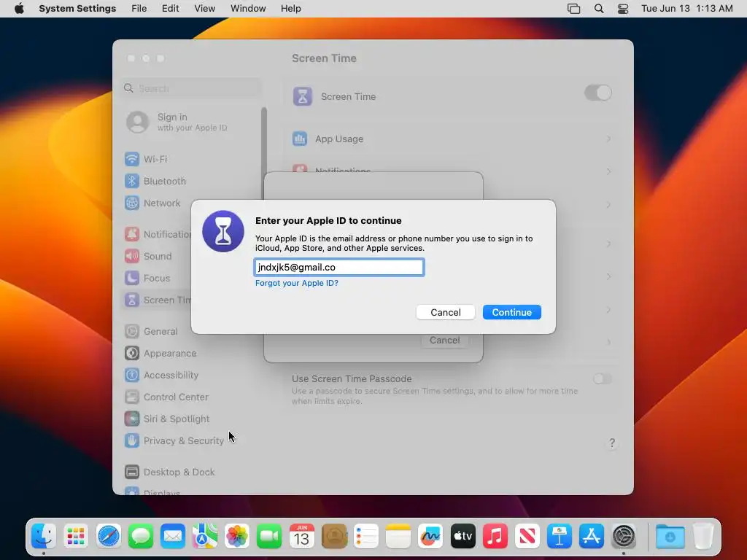Click the Sign in with Apple ID avatar
The width and height of the screenshot is (747, 560).
tap(138, 122)
